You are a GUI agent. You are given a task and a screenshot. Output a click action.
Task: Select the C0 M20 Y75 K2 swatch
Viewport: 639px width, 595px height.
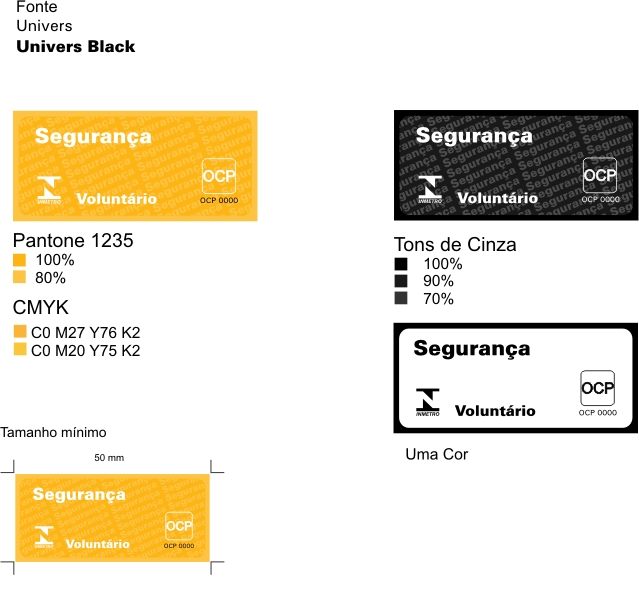click(20, 349)
